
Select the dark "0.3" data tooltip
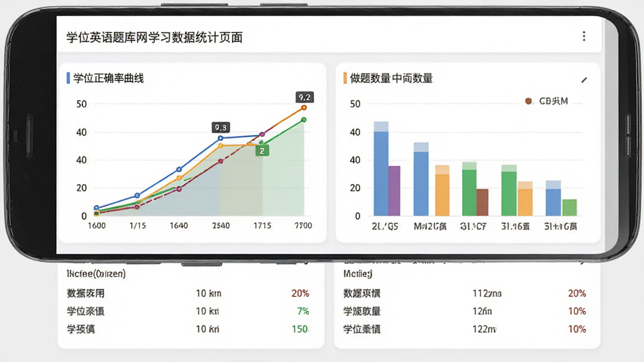coord(221,128)
